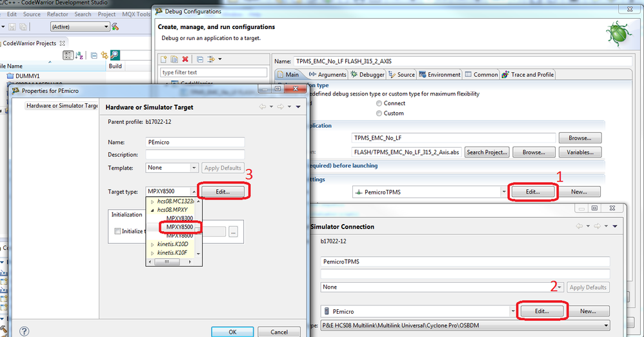
Task: Open the Edit menu in CodeWarrior
Action: pyautogui.click(x=12, y=14)
